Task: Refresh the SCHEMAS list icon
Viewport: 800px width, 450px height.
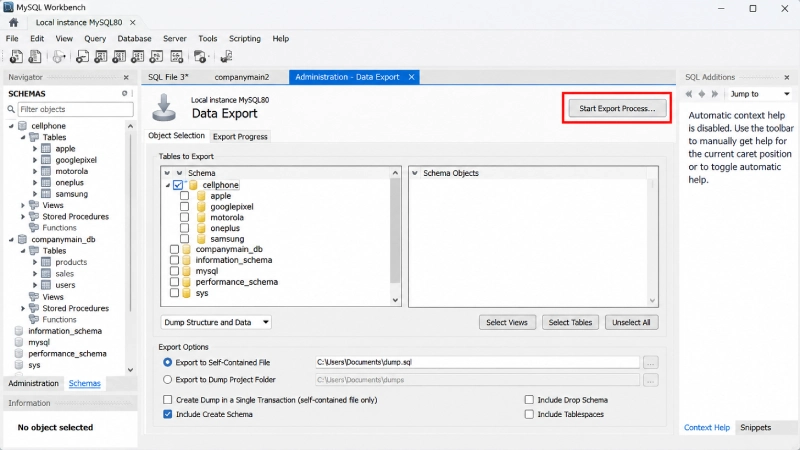Action: coord(124,93)
